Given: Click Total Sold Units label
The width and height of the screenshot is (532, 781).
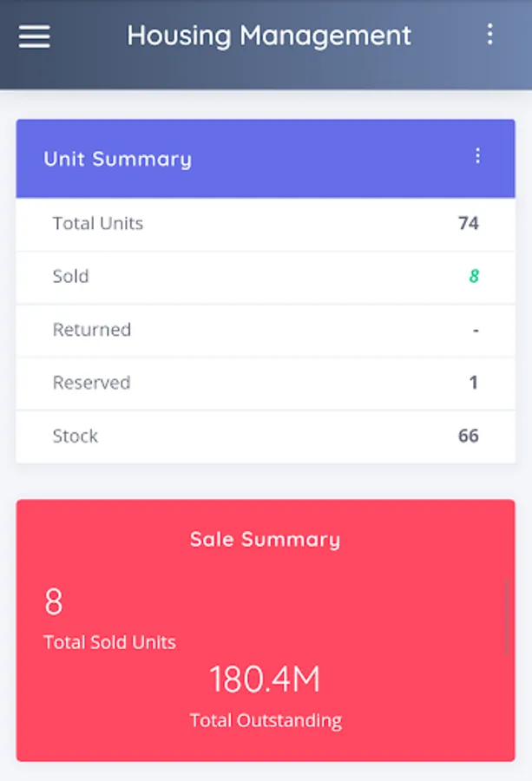Looking at the screenshot, I should pos(108,642).
